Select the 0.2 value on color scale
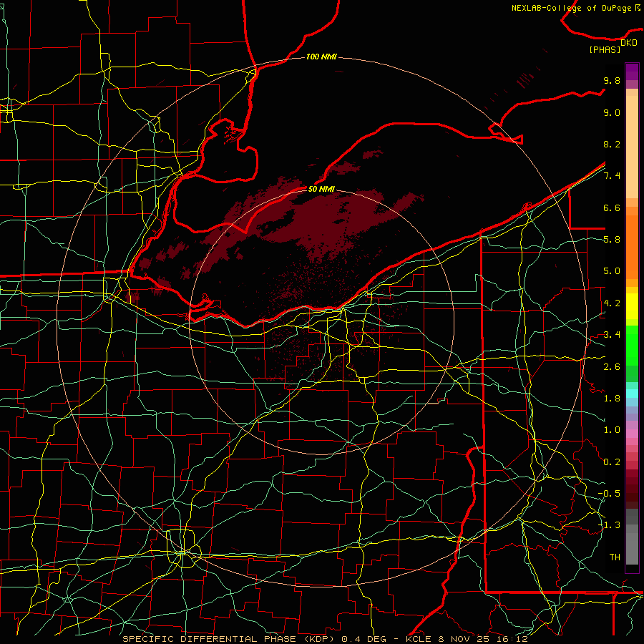644x644 pixels. (x=612, y=462)
